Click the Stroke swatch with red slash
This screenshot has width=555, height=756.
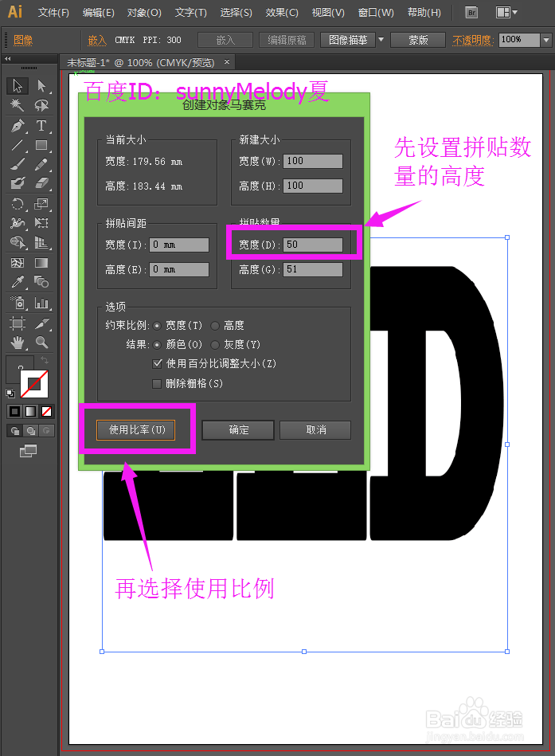click(35, 384)
